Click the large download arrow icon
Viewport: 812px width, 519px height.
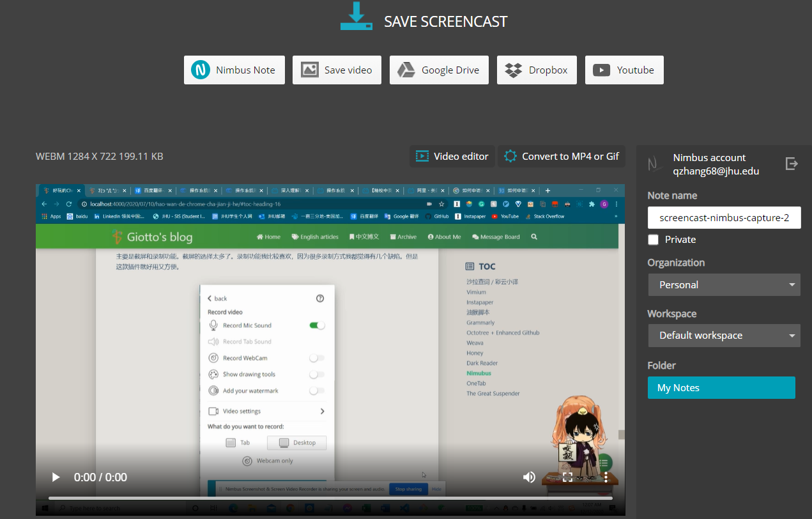pyautogui.click(x=356, y=17)
